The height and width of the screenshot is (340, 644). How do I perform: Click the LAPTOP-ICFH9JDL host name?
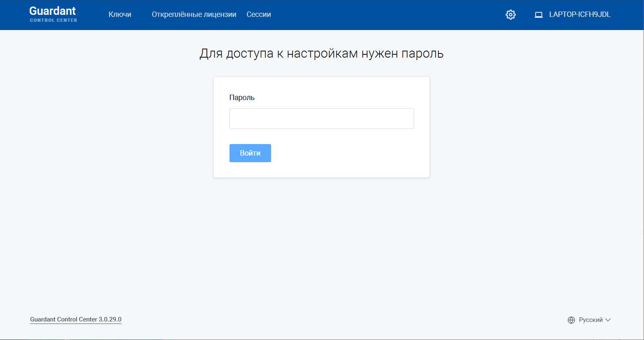pyautogui.click(x=580, y=14)
